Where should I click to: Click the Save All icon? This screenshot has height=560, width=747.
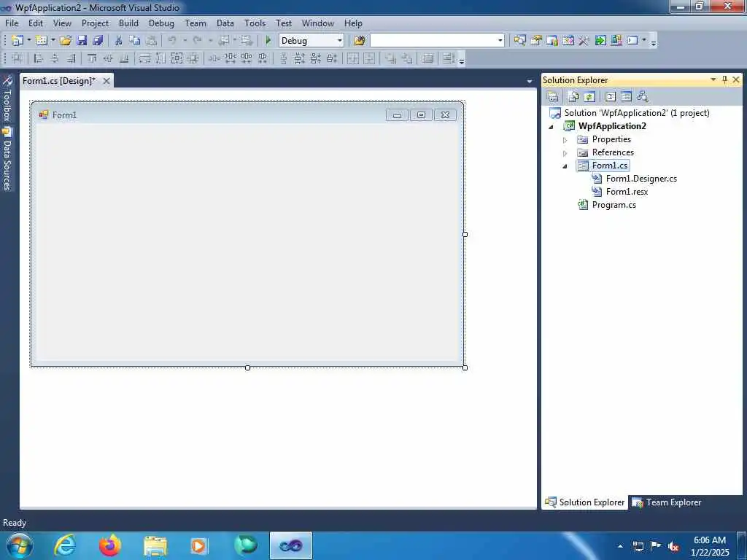coord(98,41)
